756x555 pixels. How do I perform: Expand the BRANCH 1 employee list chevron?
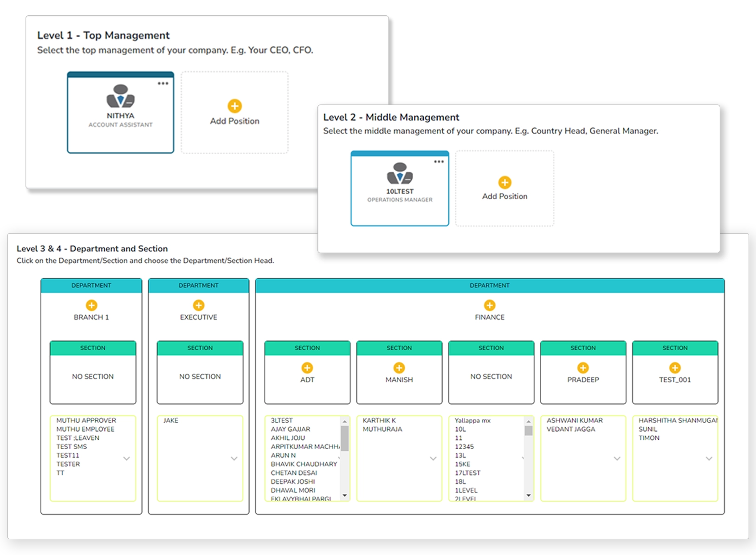coord(126,458)
